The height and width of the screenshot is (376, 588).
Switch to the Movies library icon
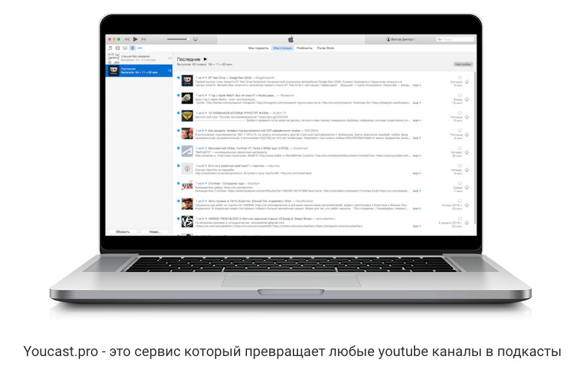coord(118,48)
